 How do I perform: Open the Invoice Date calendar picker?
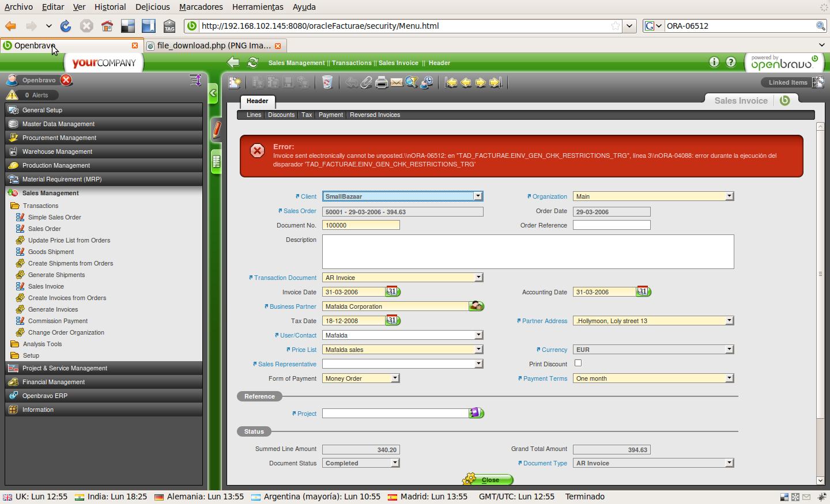pos(393,291)
